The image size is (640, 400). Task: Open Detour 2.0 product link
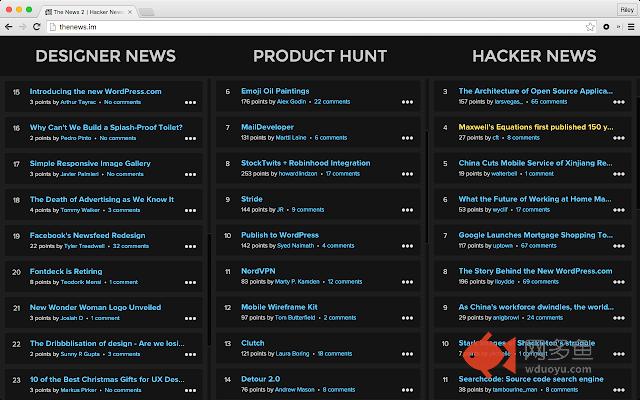pos(260,379)
